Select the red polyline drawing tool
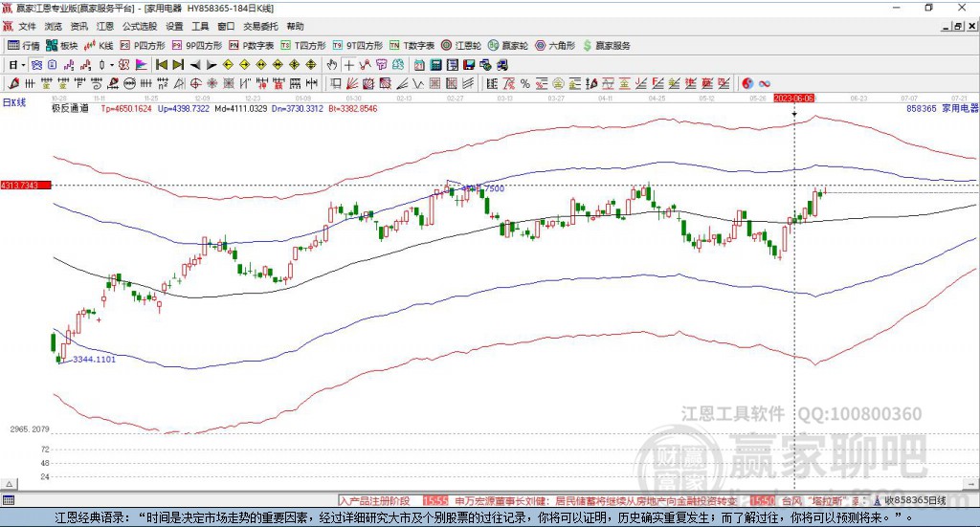 click(x=365, y=64)
